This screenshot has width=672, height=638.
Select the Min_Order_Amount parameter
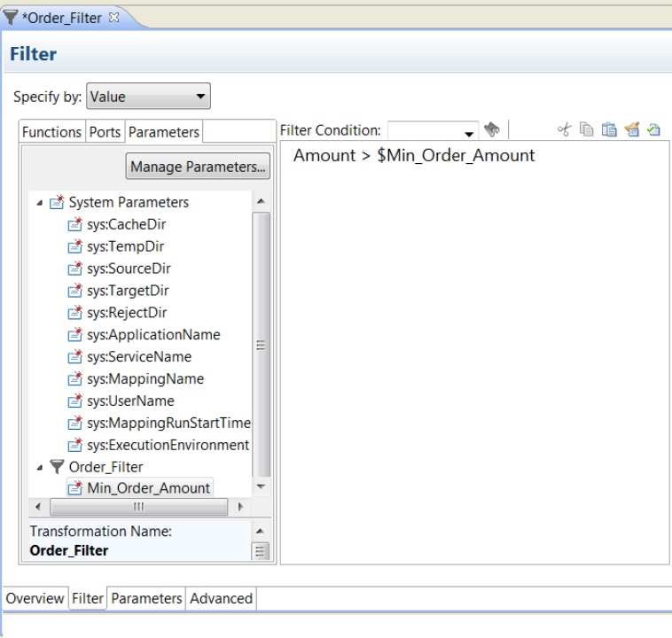pyautogui.click(x=149, y=488)
